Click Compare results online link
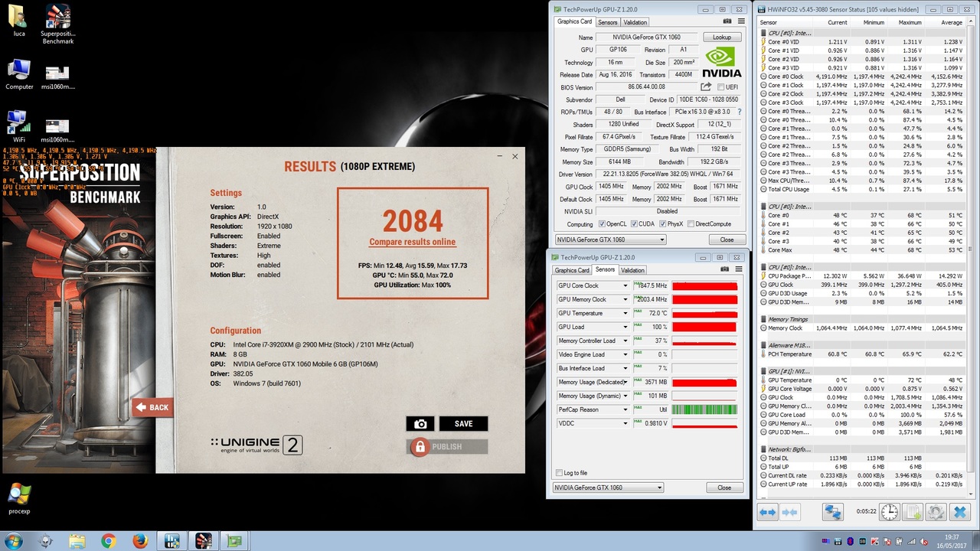Screen dimensions: 980x551 point(412,242)
